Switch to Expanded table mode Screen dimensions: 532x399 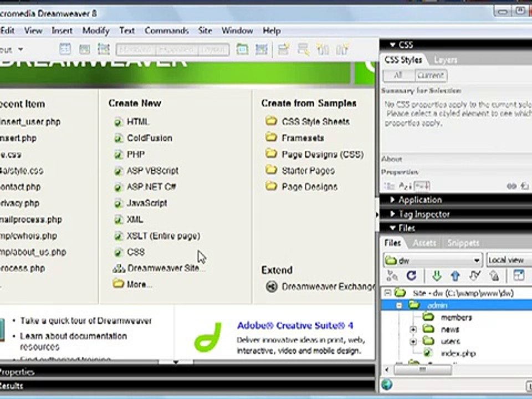(x=177, y=50)
